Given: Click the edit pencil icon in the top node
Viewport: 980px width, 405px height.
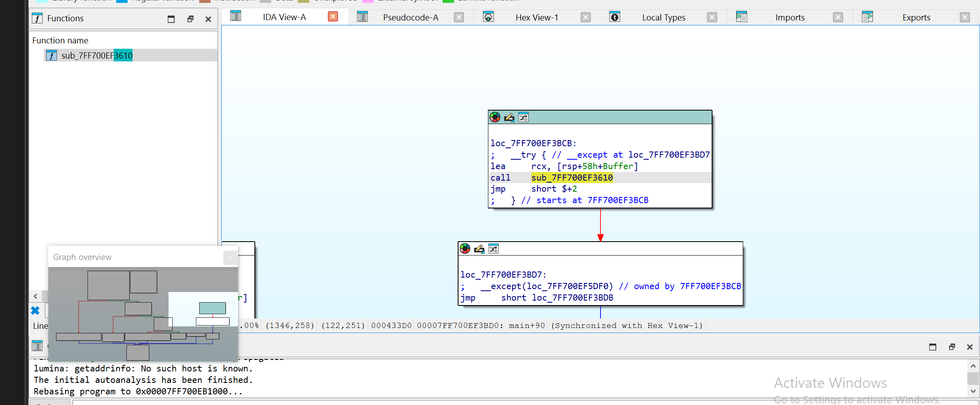Looking at the screenshot, I should [509, 118].
